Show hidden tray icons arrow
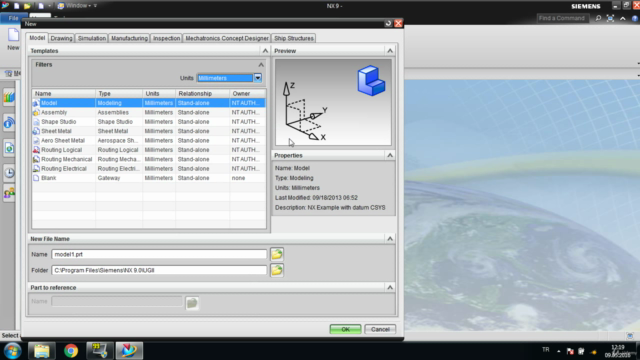The width and height of the screenshot is (640, 360). point(558,351)
